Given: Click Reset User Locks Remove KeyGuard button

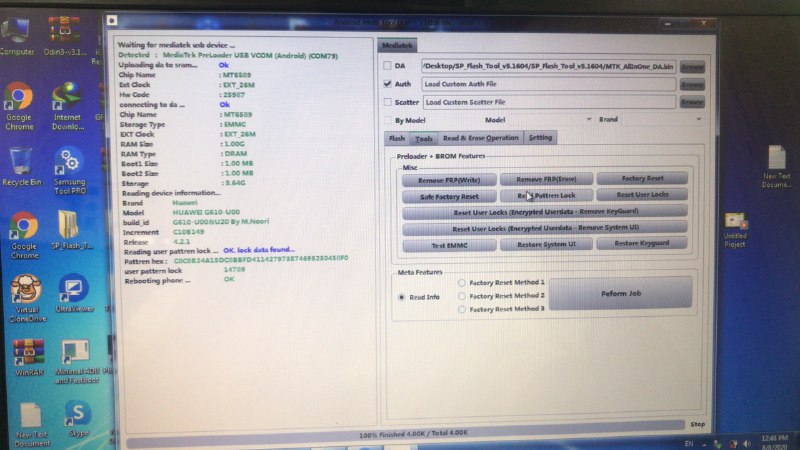Looking at the screenshot, I should tap(545, 211).
